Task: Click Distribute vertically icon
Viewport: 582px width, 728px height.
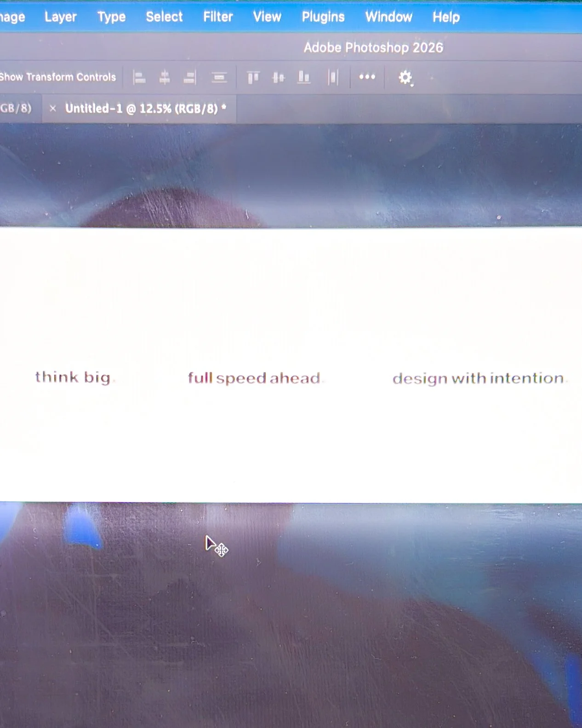Action: pyautogui.click(x=219, y=77)
